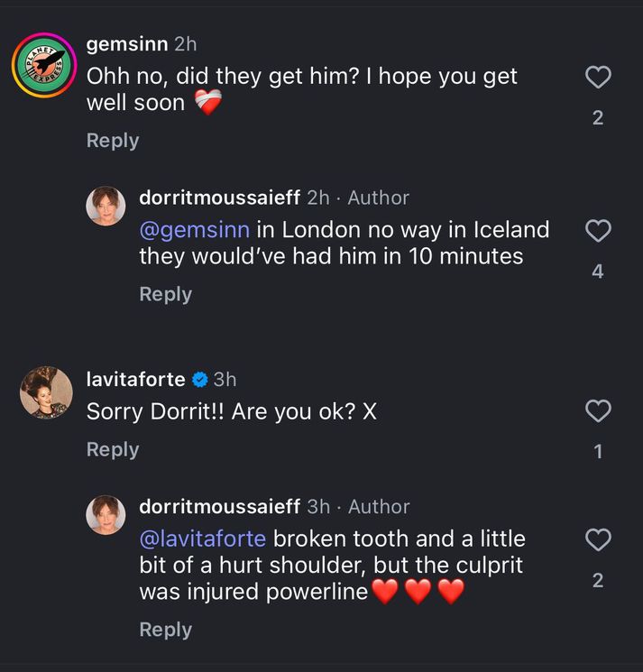
Task: Like dorritmoussaieff's reply about Iceland
Action: 598,232
